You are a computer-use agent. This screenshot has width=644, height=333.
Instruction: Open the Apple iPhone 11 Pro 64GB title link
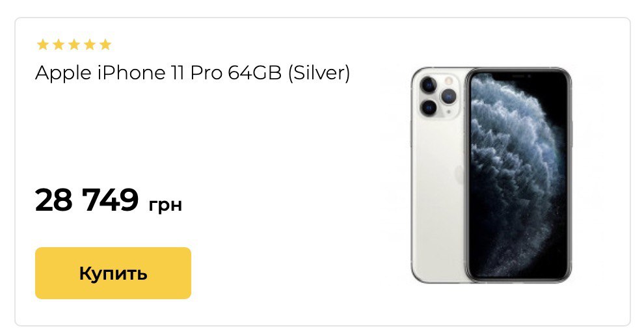coord(193,73)
